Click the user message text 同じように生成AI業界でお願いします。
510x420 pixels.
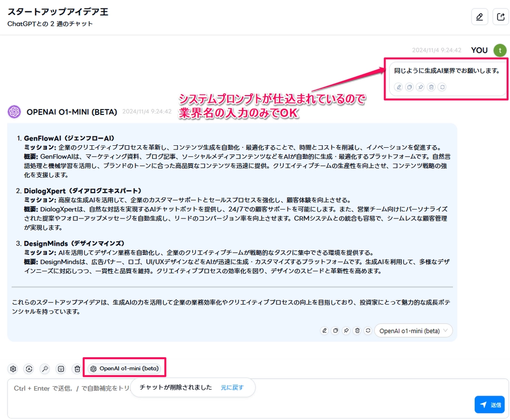[x=447, y=71]
